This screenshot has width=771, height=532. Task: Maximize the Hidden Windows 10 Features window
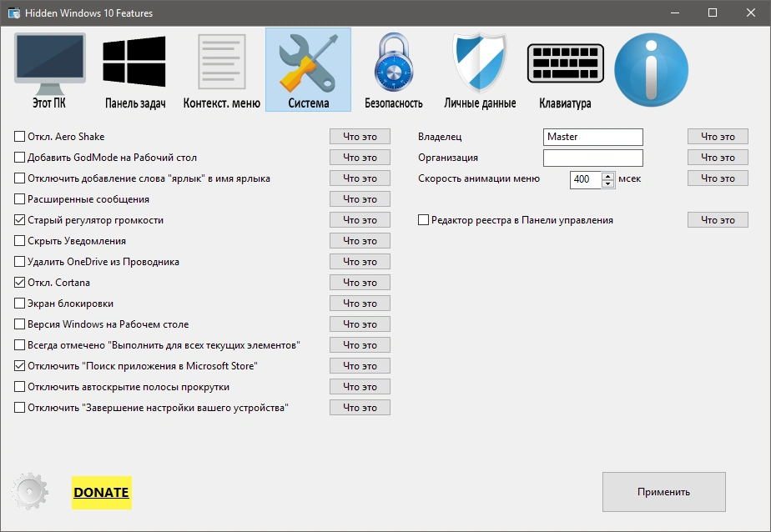coord(712,13)
